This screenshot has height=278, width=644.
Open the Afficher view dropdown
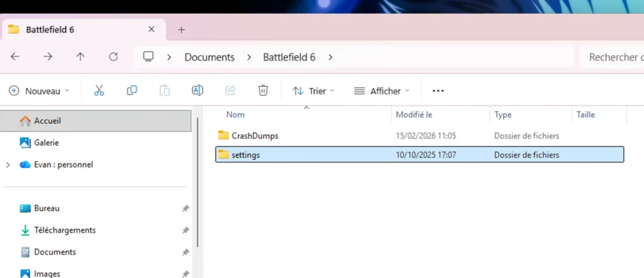(382, 91)
